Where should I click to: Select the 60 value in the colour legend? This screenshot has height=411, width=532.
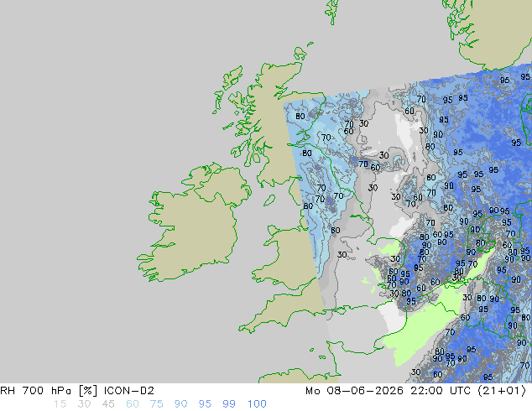click(x=133, y=404)
